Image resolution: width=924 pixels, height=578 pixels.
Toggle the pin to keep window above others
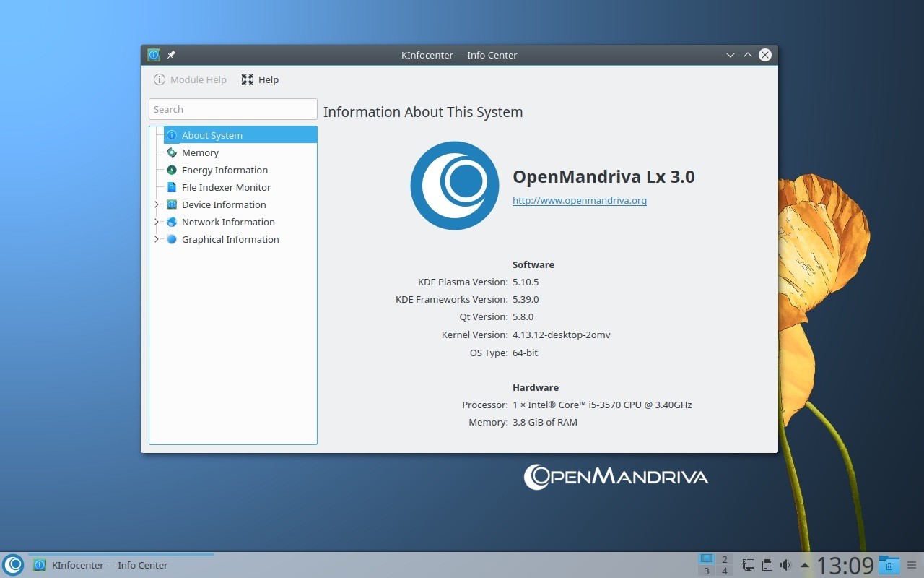[171, 54]
